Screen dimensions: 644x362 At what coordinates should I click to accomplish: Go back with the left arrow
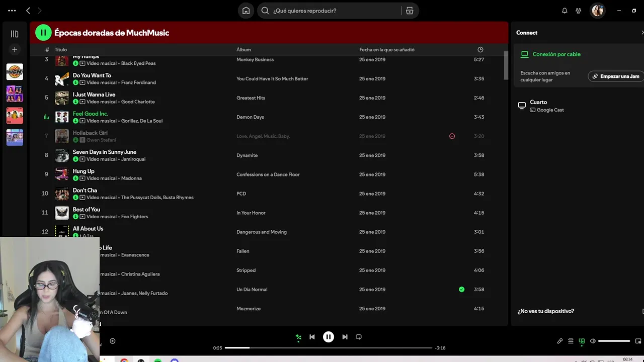pyautogui.click(x=28, y=11)
